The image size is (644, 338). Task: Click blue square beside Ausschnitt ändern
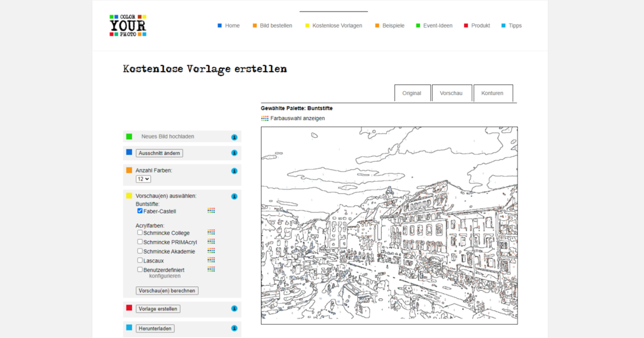[x=129, y=152]
